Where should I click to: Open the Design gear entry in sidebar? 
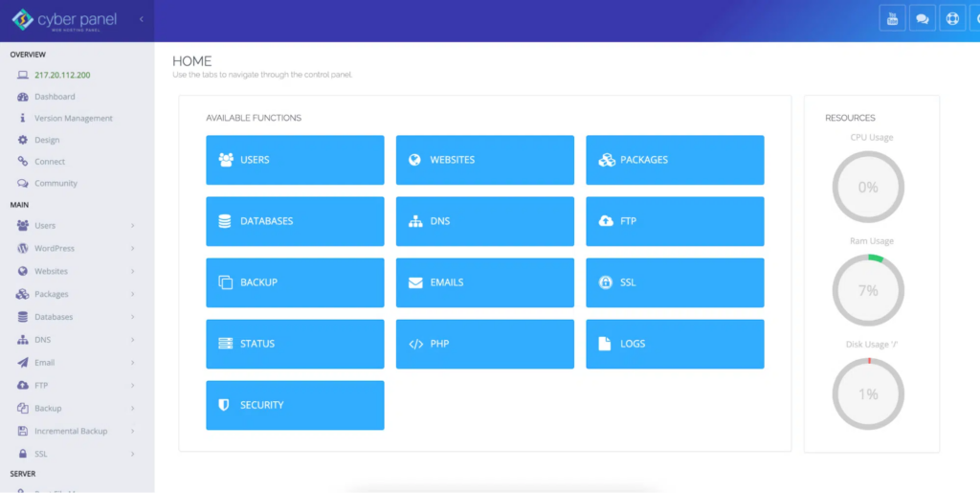click(x=47, y=140)
